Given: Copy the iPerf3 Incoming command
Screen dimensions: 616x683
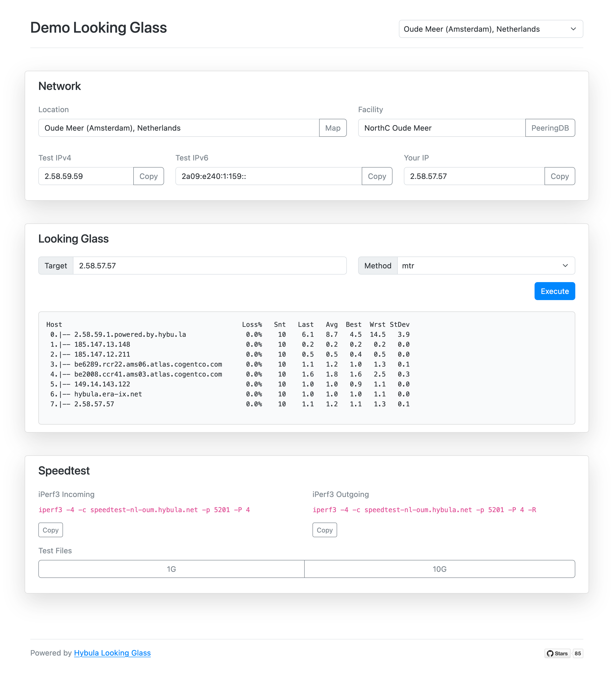Looking at the screenshot, I should [50, 530].
